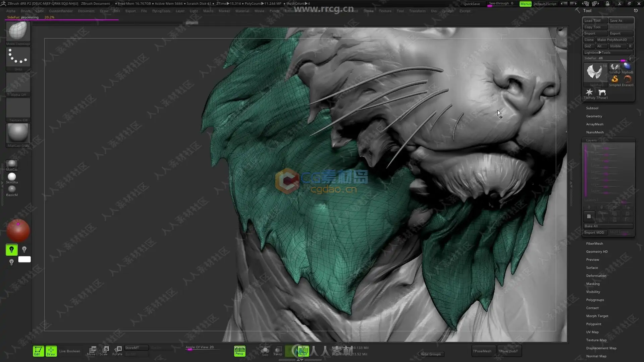Activate the Move gizmo tool
The image size is (644, 362).
91,351
